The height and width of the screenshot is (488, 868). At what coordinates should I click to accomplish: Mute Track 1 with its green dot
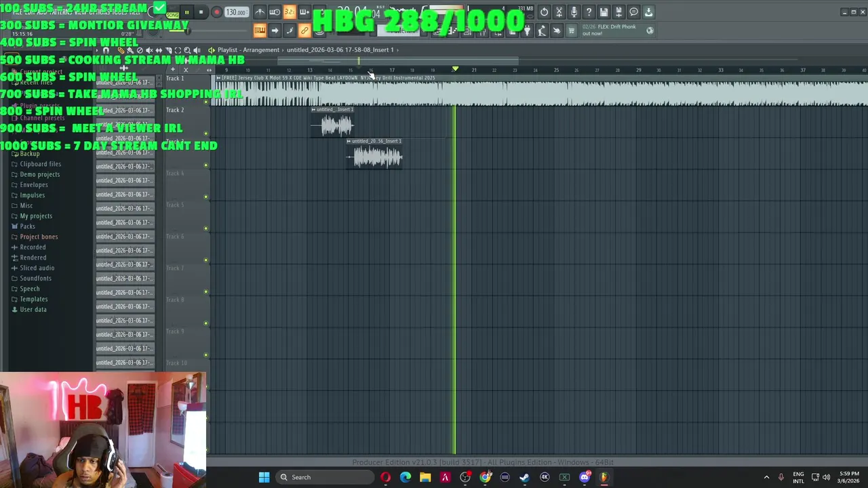(206, 102)
